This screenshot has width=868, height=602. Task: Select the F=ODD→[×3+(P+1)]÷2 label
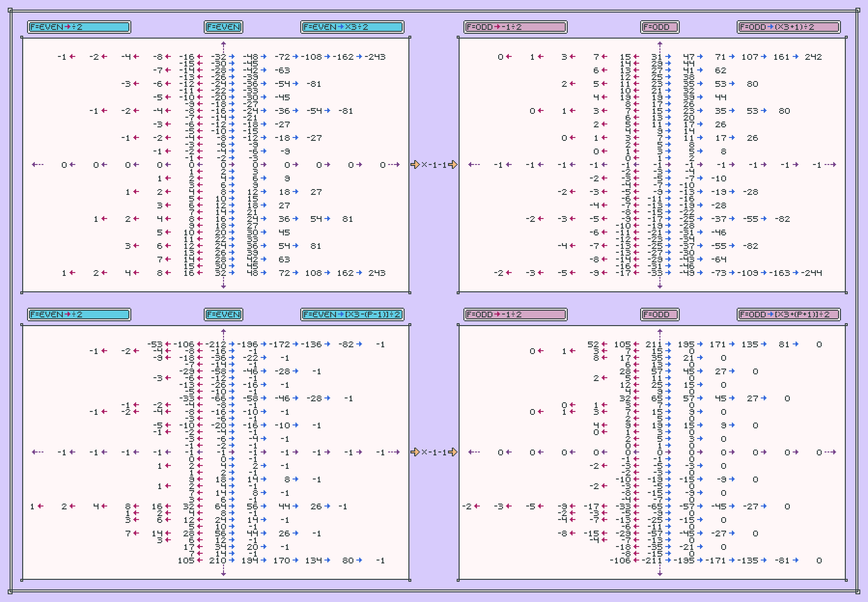pos(788,315)
